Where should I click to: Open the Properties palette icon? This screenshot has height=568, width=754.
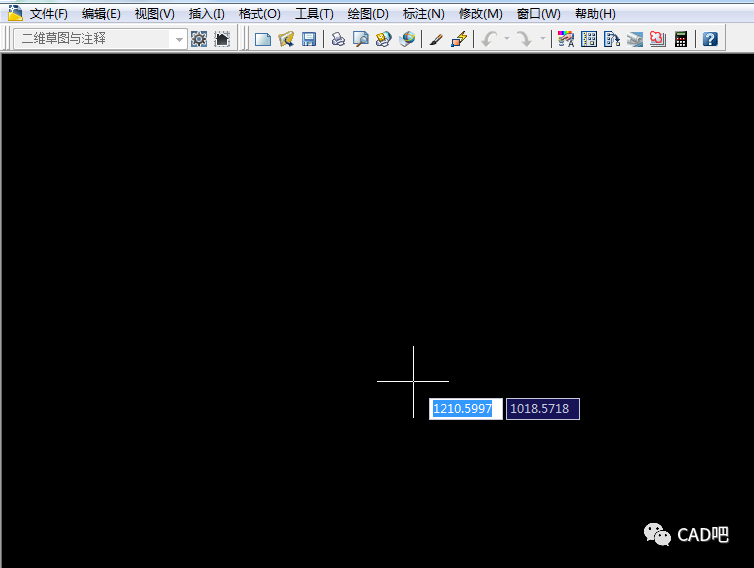(x=566, y=39)
